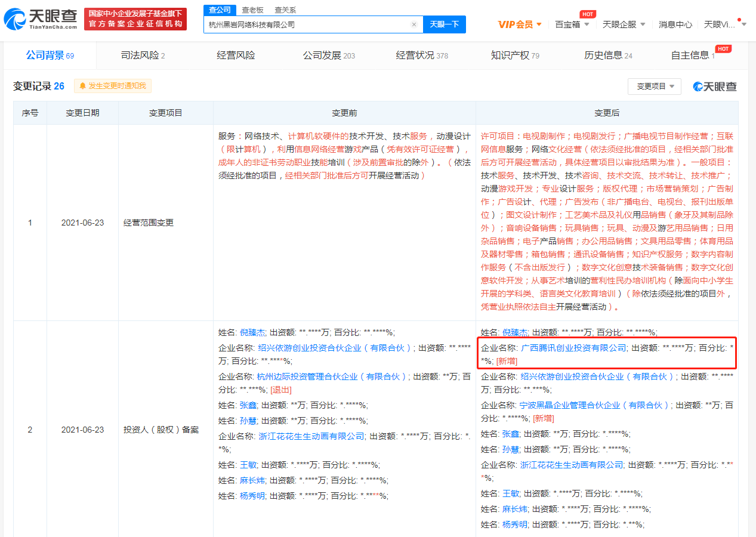The image size is (756, 537).
Task: Open 张鑫 link in 变更后 column
Action: (511, 434)
